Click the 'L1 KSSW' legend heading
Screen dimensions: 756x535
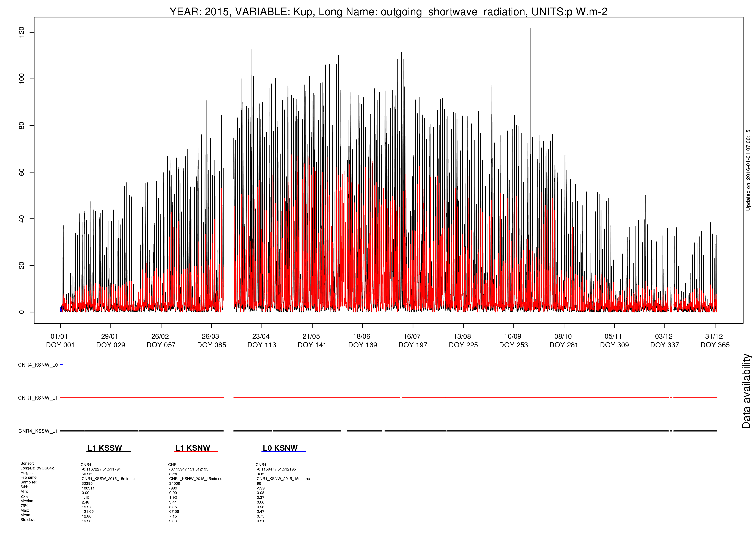pyautogui.click(x=105, y=448)
